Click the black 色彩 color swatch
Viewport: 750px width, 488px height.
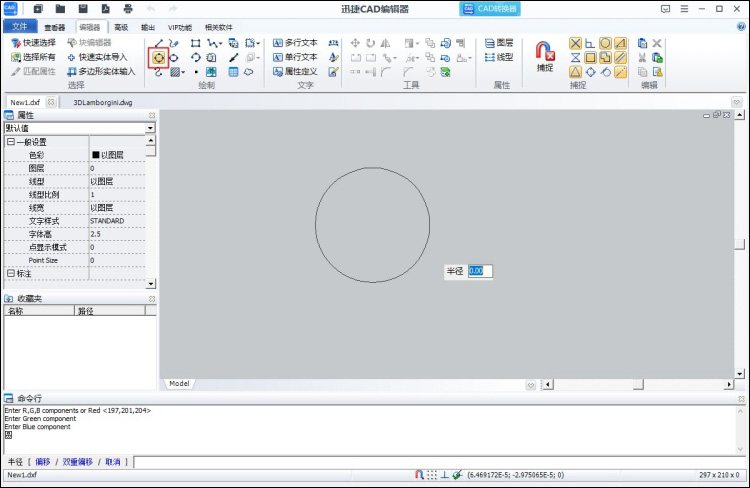[96, 155]
